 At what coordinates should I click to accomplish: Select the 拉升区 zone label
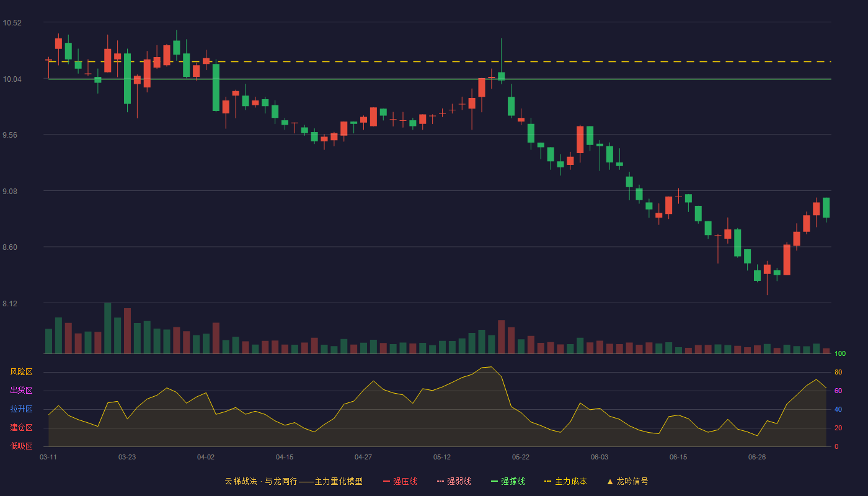21,409
